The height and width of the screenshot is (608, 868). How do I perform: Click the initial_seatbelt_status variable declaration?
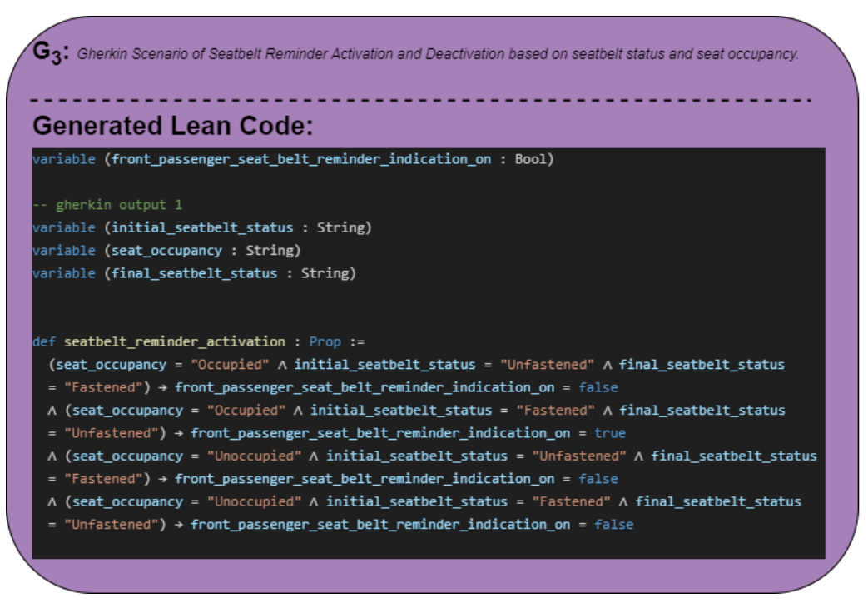point(202,227)
